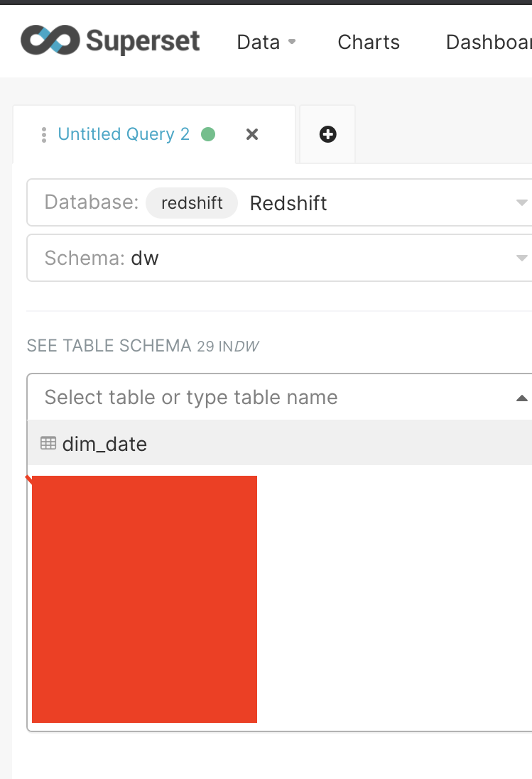Viewport: 532px width, 779px height.
Task: Open the Dashboards navigation link
Action: point(489,42)
